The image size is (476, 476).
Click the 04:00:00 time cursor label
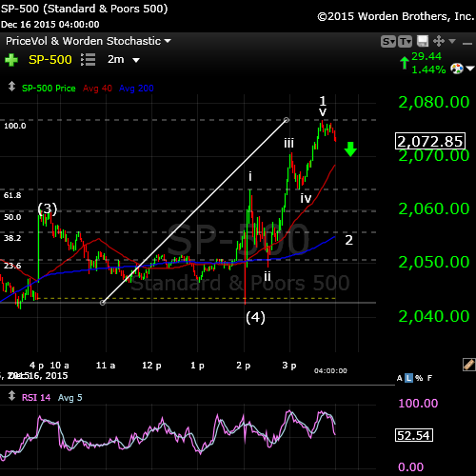click(x=330, y=371)
